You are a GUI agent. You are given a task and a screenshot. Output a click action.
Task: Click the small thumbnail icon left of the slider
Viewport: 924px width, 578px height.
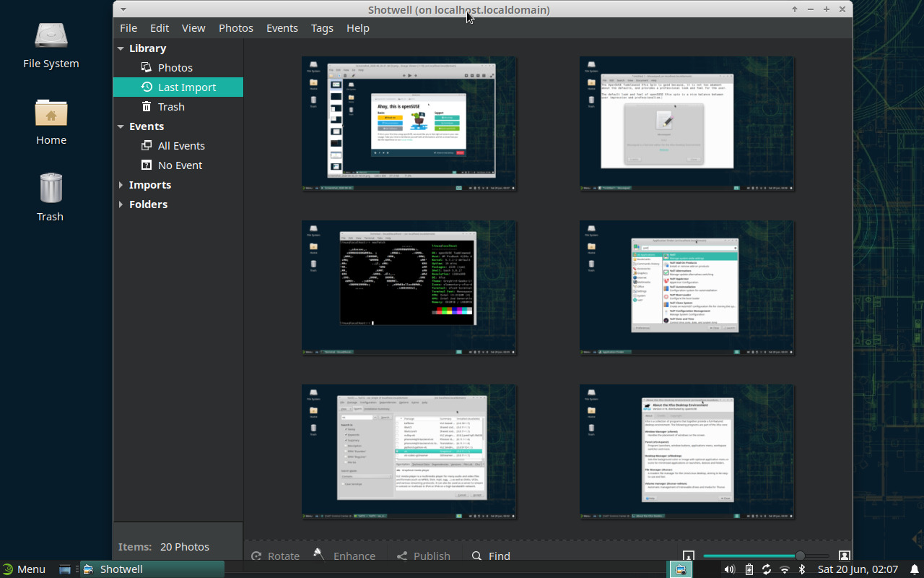point(687,556)
